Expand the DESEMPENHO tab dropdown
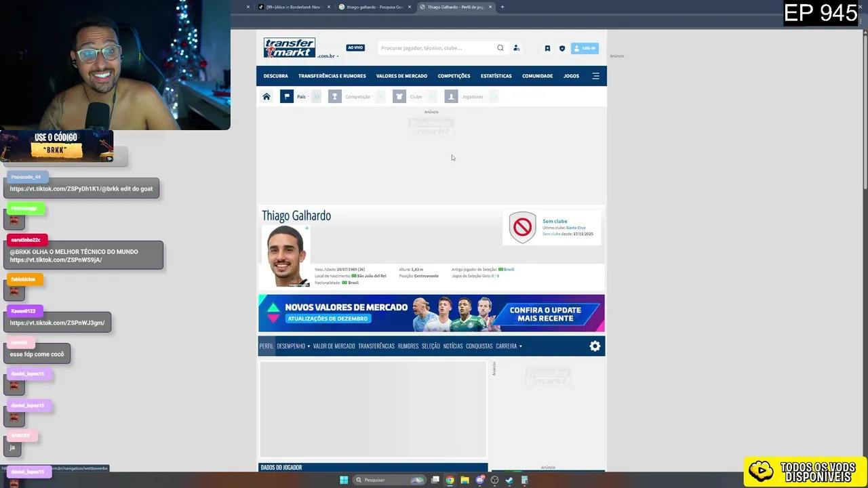The image size is (868, 488). click(x=293, y=346)
